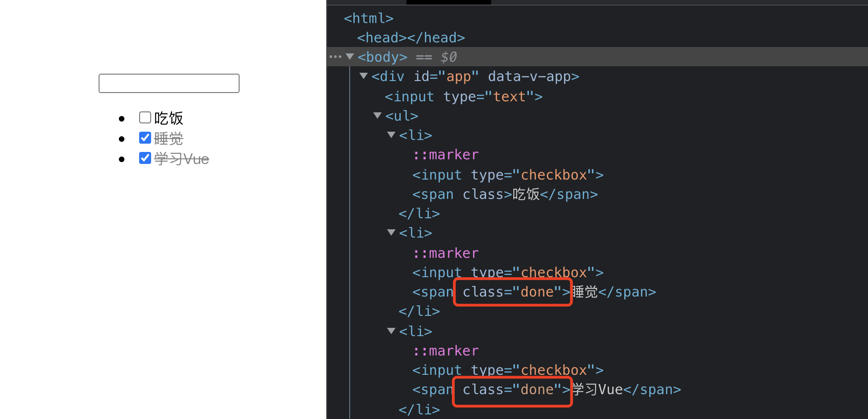Select the first ::marker pseudo-element

point(446,155)
